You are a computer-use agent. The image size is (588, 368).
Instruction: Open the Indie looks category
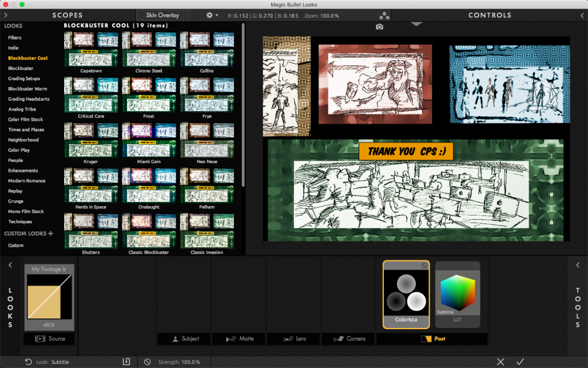coord(13,48)
